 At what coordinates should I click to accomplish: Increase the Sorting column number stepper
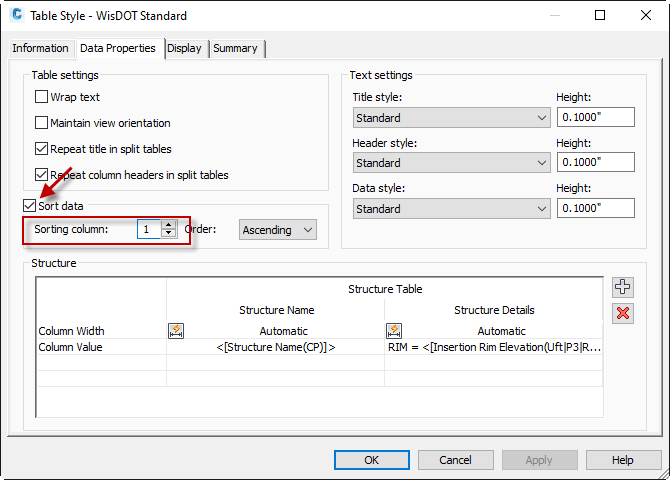169,225
